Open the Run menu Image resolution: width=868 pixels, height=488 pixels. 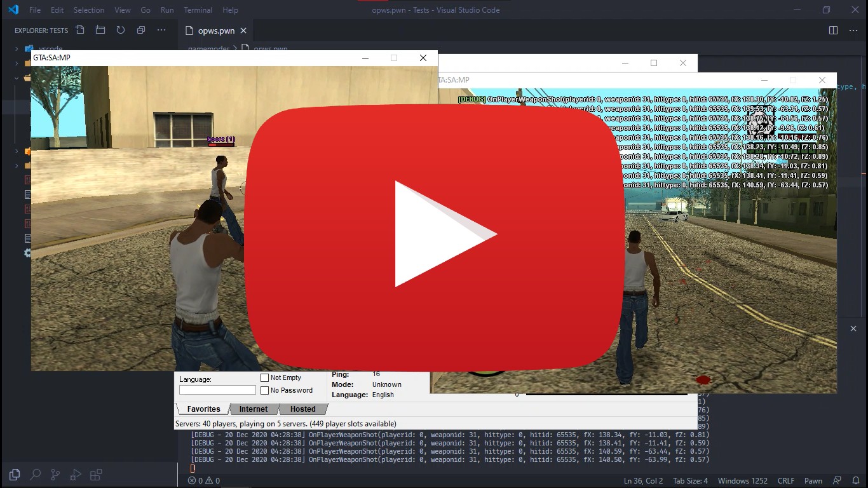pos(166,10)
